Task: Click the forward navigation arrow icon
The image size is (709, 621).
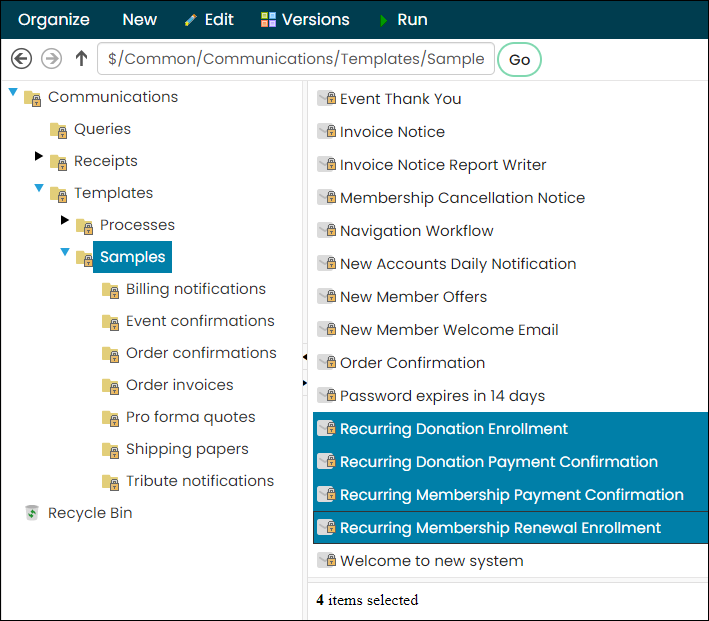Action: (x=52, y=59)
